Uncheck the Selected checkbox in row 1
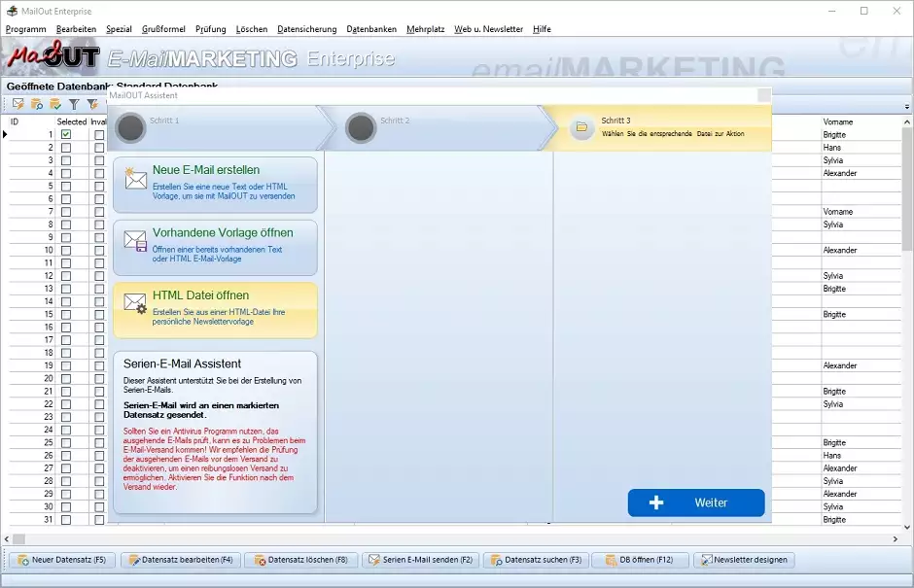Image resolution: width=914 pixels, height=588 pixels. click(x=66, y=135)
